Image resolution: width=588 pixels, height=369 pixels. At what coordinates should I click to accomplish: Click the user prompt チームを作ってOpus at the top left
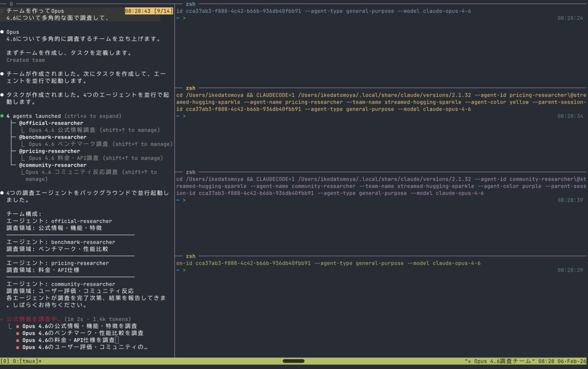point(35,11)
